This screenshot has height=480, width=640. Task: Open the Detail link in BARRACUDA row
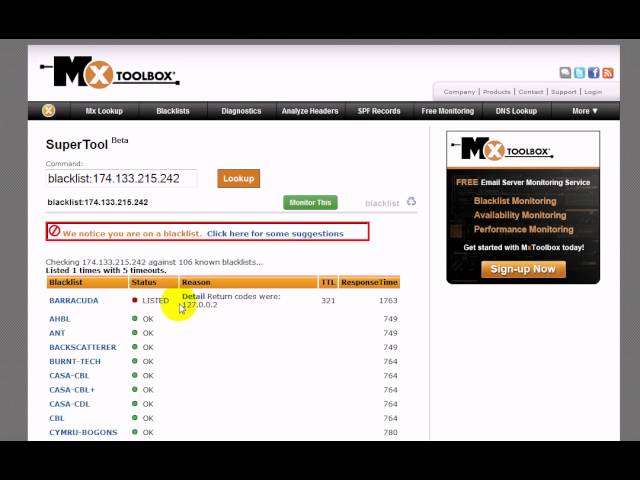click(x=193, y=296)
